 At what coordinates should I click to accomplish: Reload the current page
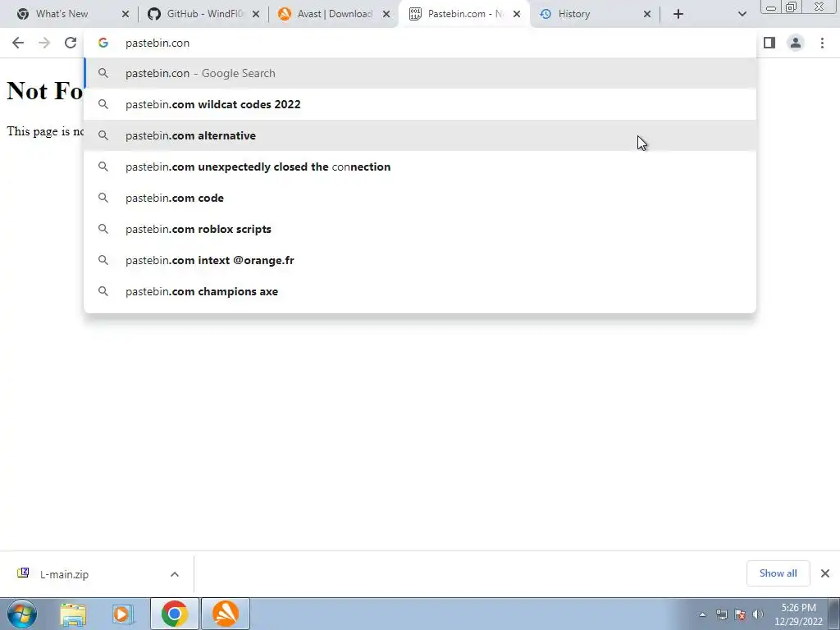[x=71, y=43]
